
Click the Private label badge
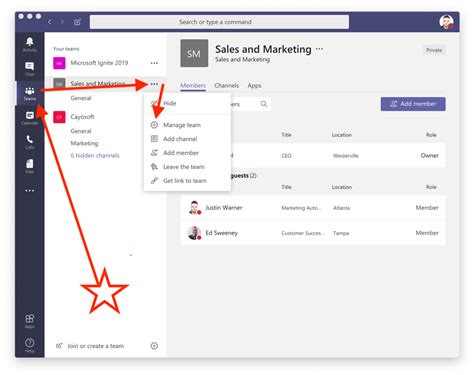434,50
